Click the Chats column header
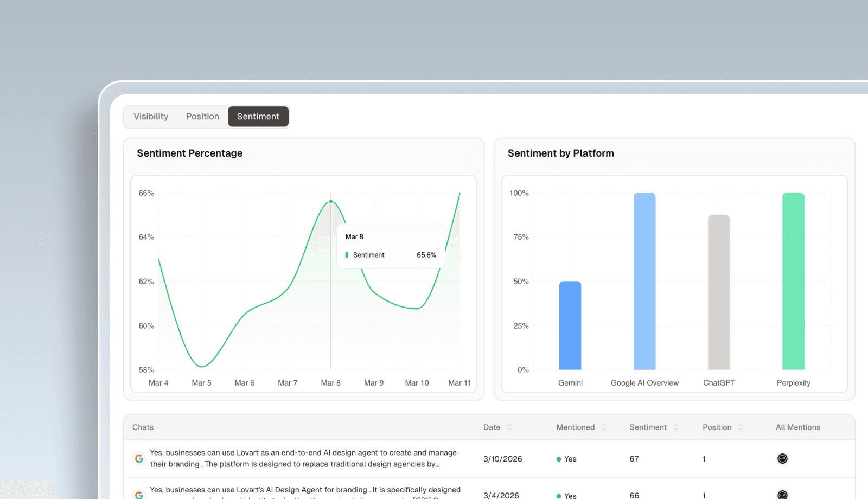868x499 pixels. [143, 427]
